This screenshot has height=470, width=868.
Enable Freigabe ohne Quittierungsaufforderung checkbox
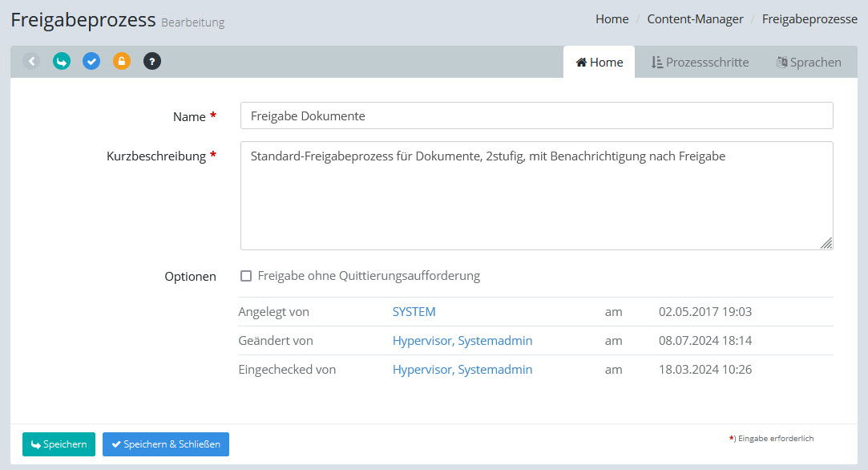(x=246, y=276)
